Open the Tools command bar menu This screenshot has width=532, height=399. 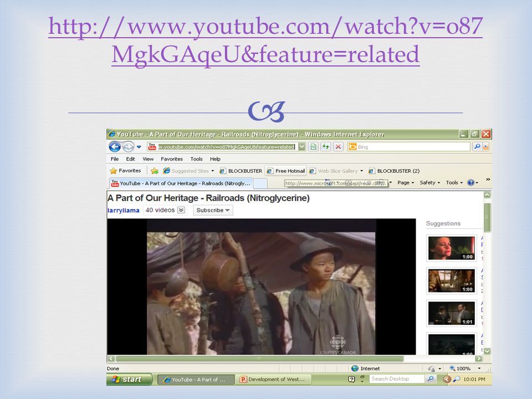coord(454,182)
